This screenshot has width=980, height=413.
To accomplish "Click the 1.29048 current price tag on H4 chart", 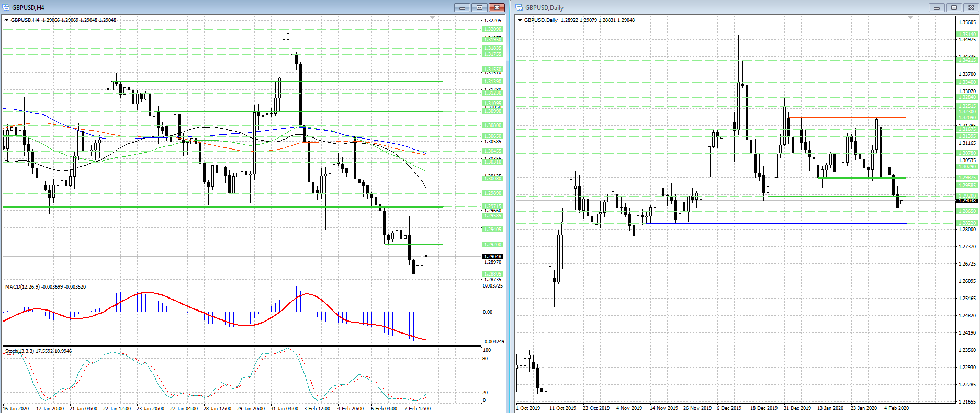I will [492, 257].
